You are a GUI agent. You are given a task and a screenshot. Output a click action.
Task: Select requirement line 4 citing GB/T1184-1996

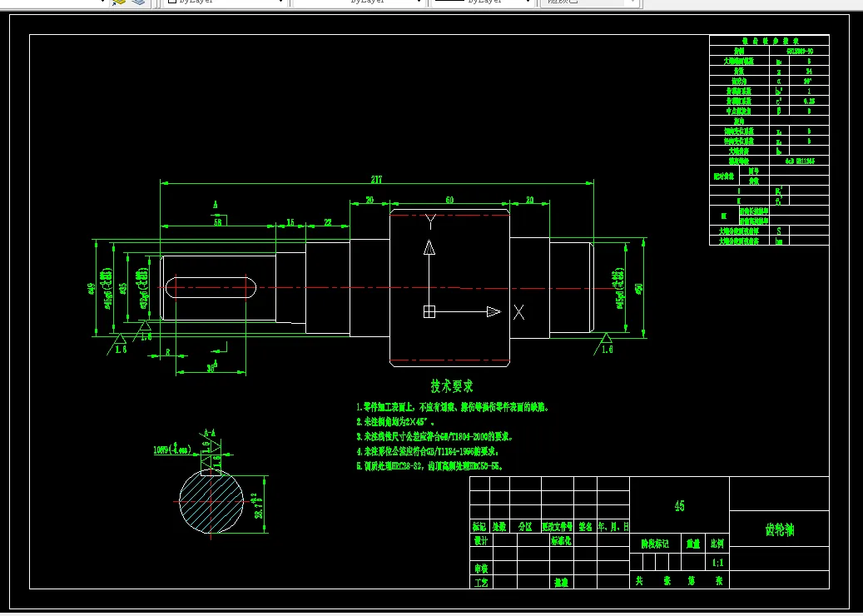(x=429, y=452)
